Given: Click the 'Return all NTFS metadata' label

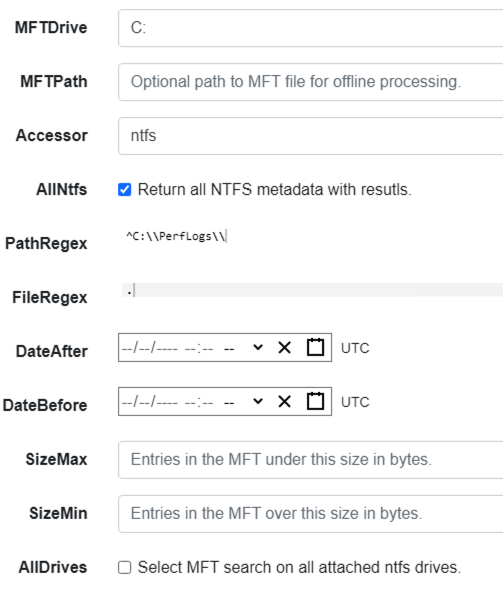Looking at the screenshot, I should [x=275, y=189].
